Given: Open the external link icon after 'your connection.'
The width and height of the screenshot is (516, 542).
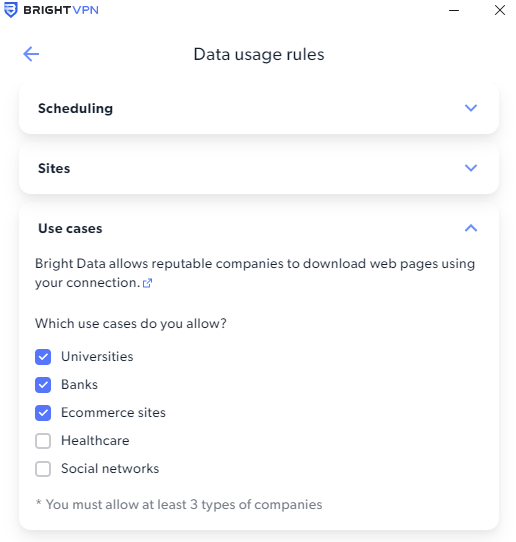Looking at the screenshot, I should click(x=148, y=283).
